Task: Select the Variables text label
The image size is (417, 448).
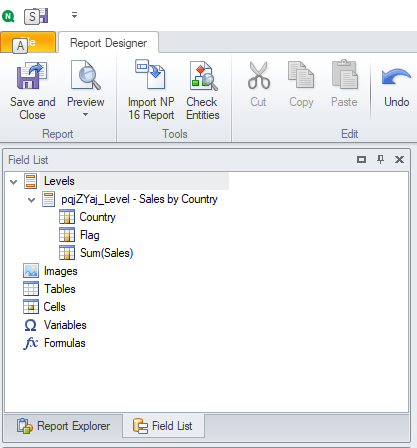Action: point(65,325)
